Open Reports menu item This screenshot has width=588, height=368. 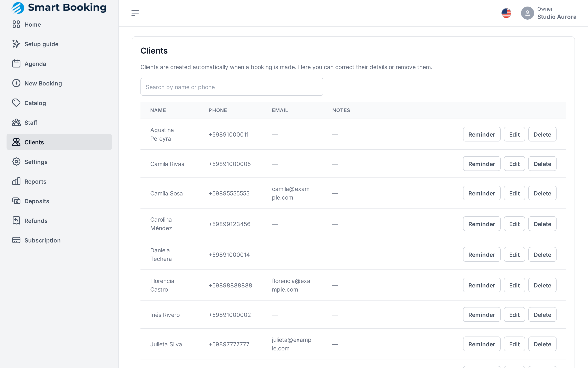(x=59, y=181)
